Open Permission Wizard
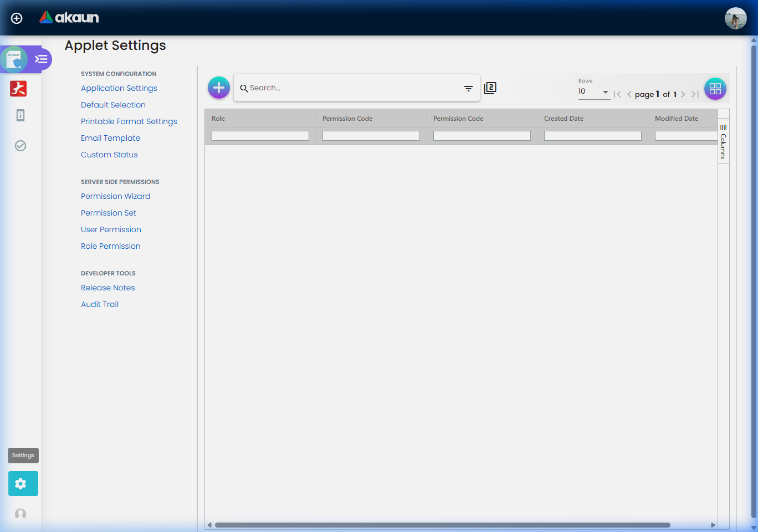 click(115, 196)
